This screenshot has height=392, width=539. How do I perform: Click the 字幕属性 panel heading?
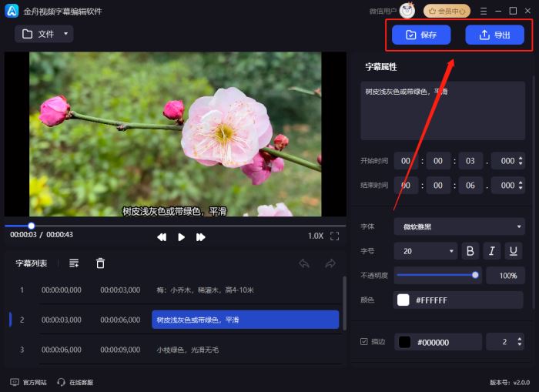(x=381, y=67)
